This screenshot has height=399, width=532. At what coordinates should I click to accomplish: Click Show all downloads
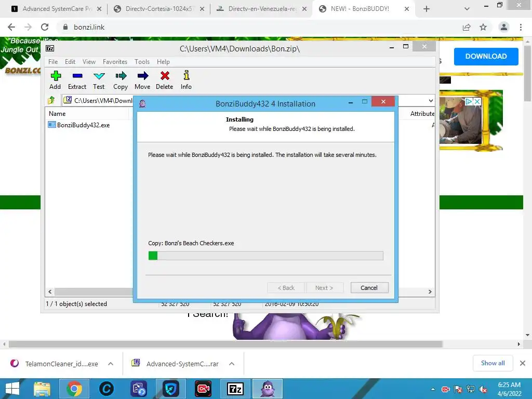pyautogui.click(x=493, y=363)
